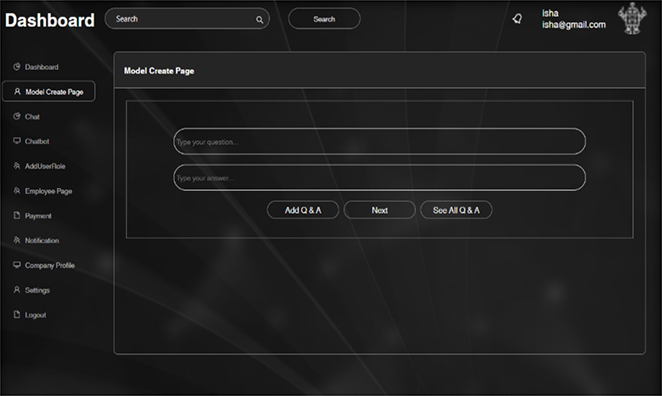Click the Dashboard sidebar icon
Screen dimensions: 662x396
click(x=17, y=67)
